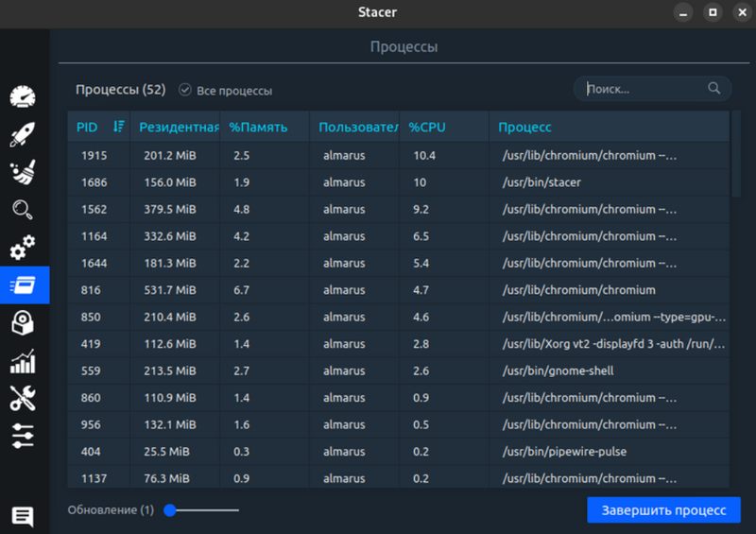Select the /usr/bin/pipewire-pulse process row
The width and height of the screenshot is (756, 534).
click(x=398, y=452)
